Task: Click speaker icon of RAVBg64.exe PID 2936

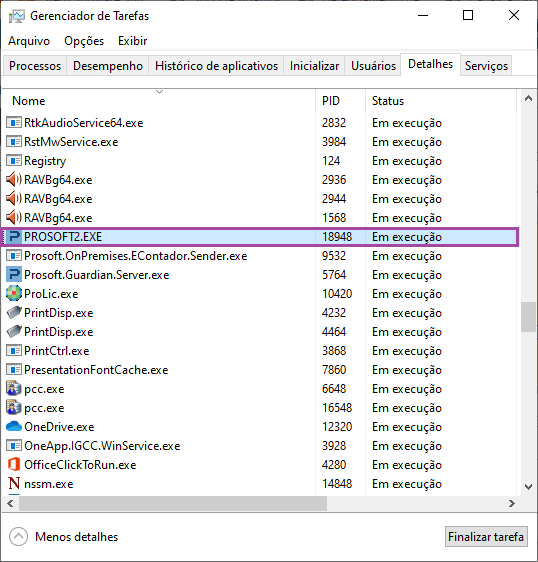Action: point(14,180)
